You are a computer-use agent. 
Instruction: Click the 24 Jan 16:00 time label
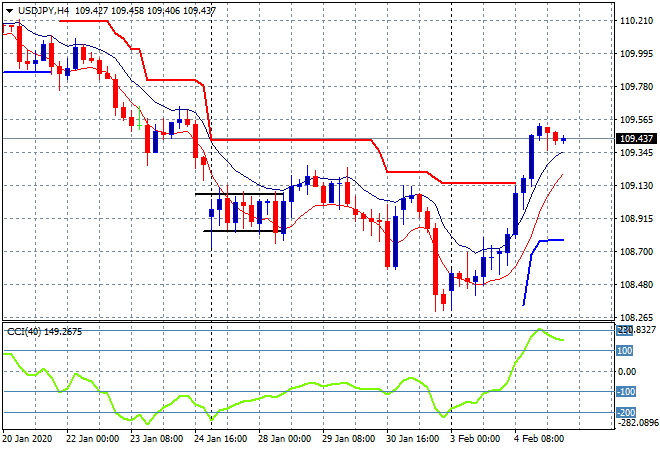pyautogui.click(x=221, y=439)
